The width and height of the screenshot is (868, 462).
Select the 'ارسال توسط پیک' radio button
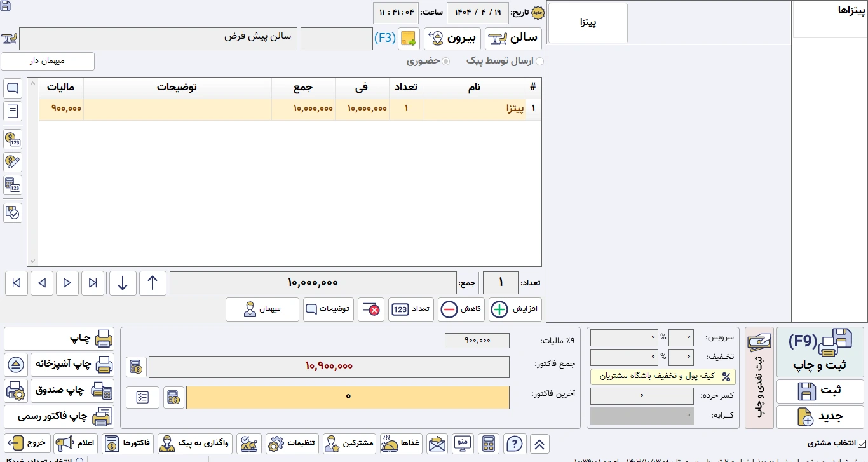[540, 62]
